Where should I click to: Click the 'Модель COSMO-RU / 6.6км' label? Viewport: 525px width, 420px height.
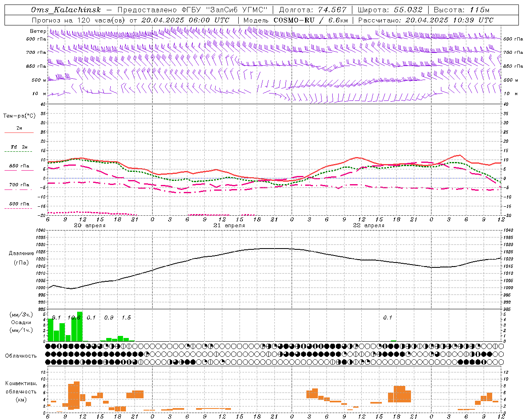296,20
